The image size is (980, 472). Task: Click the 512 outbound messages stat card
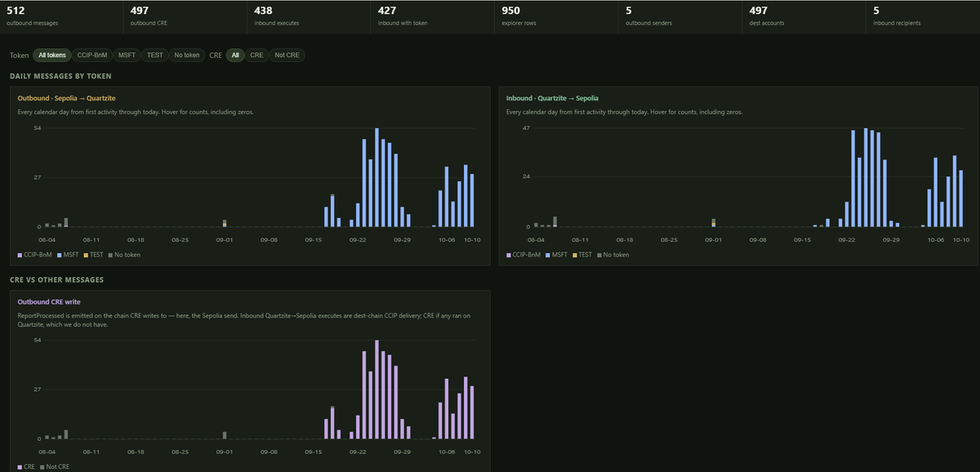(61, 16)
